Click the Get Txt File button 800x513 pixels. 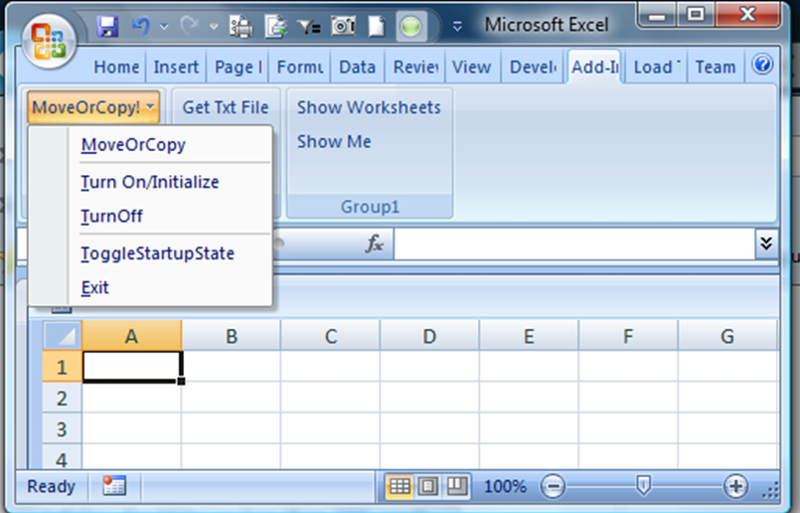coord(226,107)
